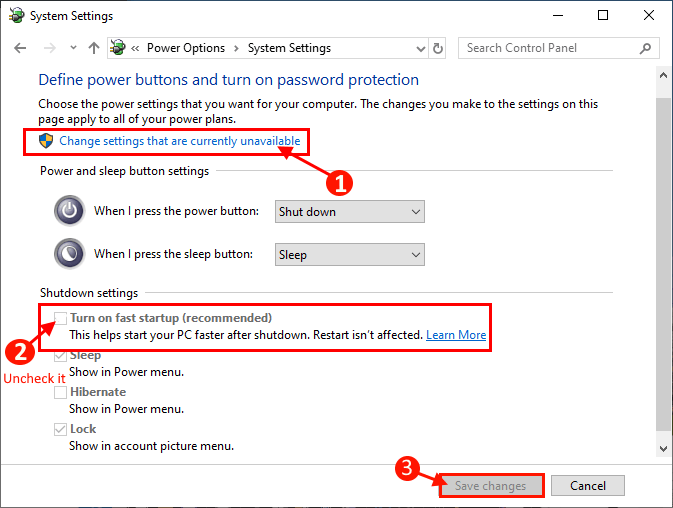The width and height of the screenshot is (673, 508).
Task: Click the 'Define power buttons' heading
Action: [228, 80]
